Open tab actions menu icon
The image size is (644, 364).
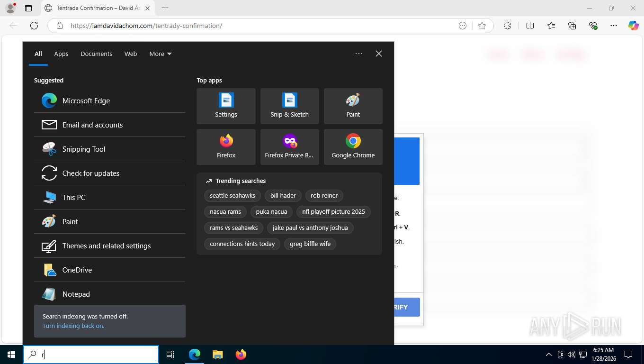click(28, 8)
